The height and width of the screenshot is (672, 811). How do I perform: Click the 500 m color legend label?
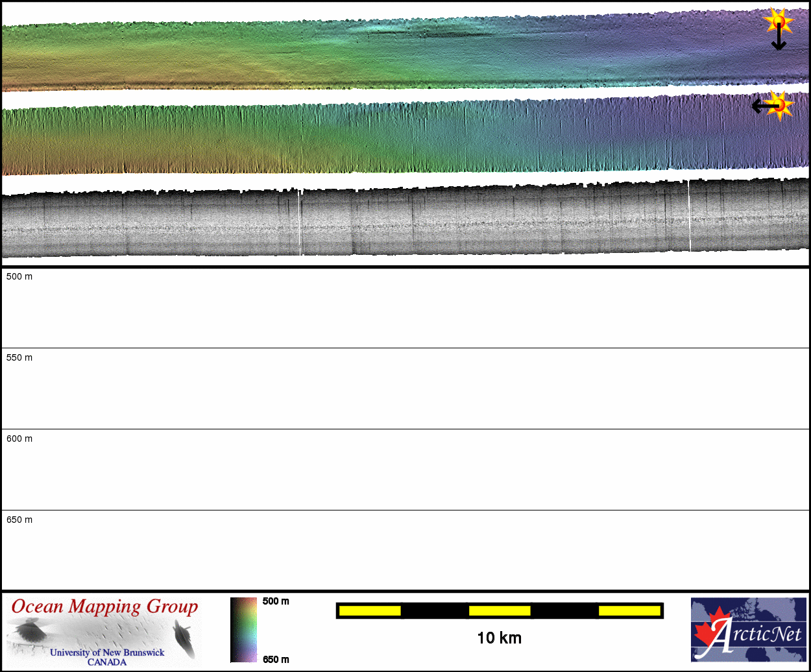(276, 601)
